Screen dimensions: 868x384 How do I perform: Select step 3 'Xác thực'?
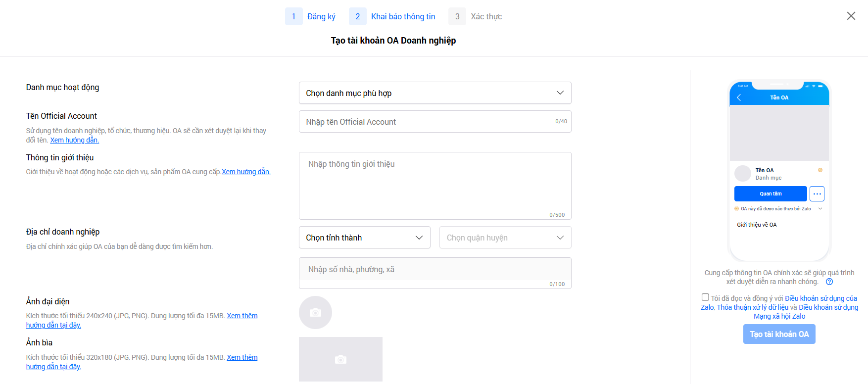coord(476,16)
